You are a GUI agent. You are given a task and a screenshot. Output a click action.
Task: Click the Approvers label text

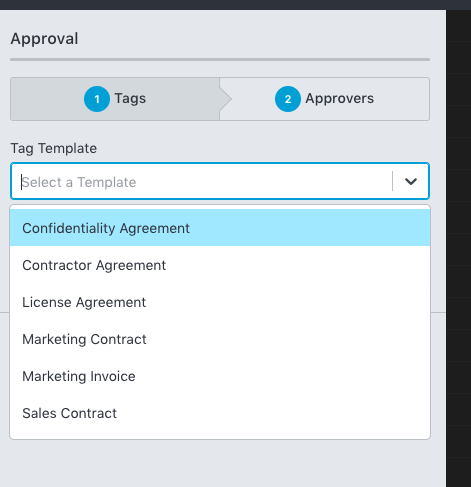(x=340, y=99)
